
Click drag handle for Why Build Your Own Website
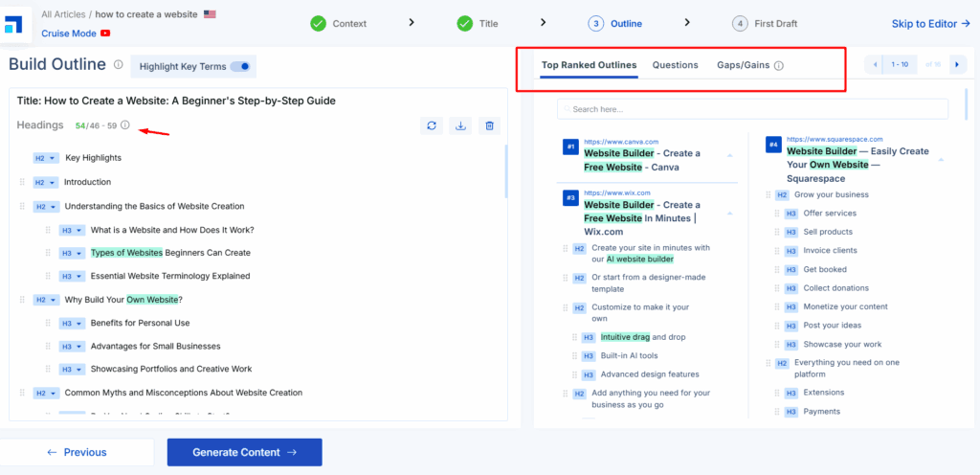23,300
